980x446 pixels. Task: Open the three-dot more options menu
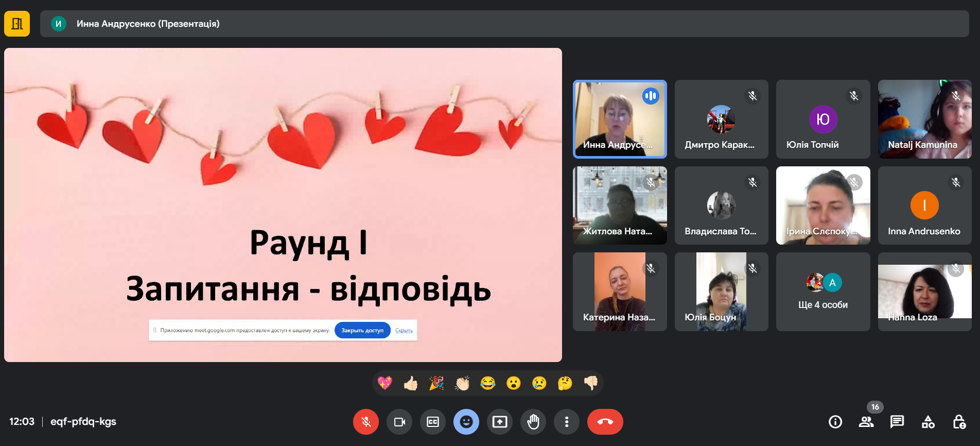coord(566,422)
